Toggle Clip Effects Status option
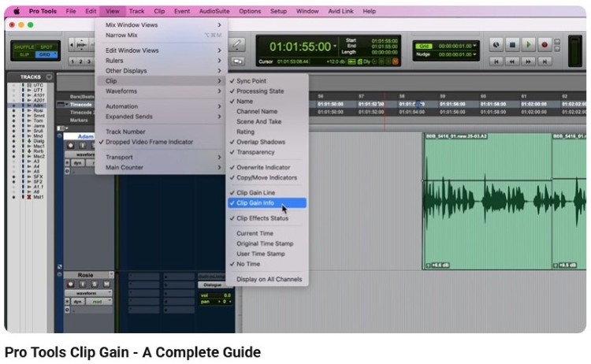Viewport: 591px width, 364px height. click(267, 218)
